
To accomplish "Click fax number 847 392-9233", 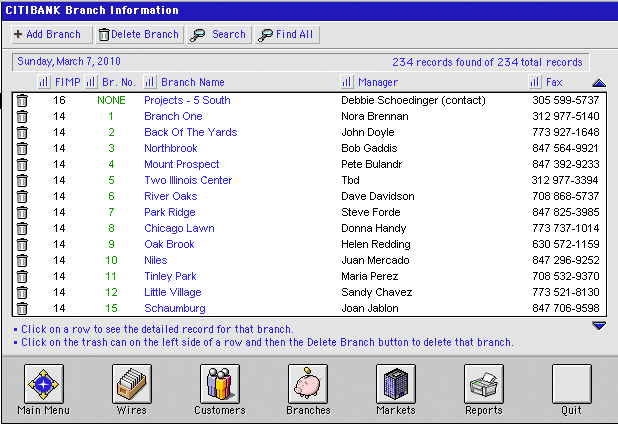I will click(x=566, y=164).
